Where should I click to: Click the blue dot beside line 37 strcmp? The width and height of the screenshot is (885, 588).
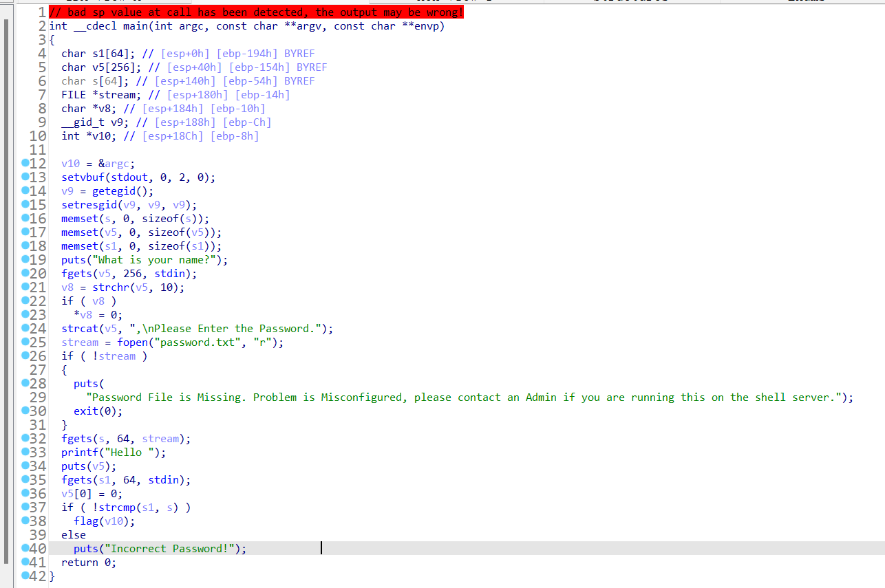[x=25, y=508]
